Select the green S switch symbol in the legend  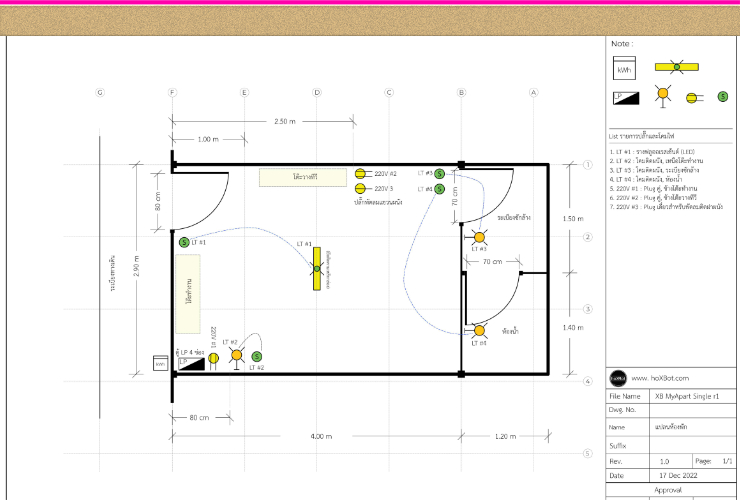pyautogui.click(x=723, y=97)
